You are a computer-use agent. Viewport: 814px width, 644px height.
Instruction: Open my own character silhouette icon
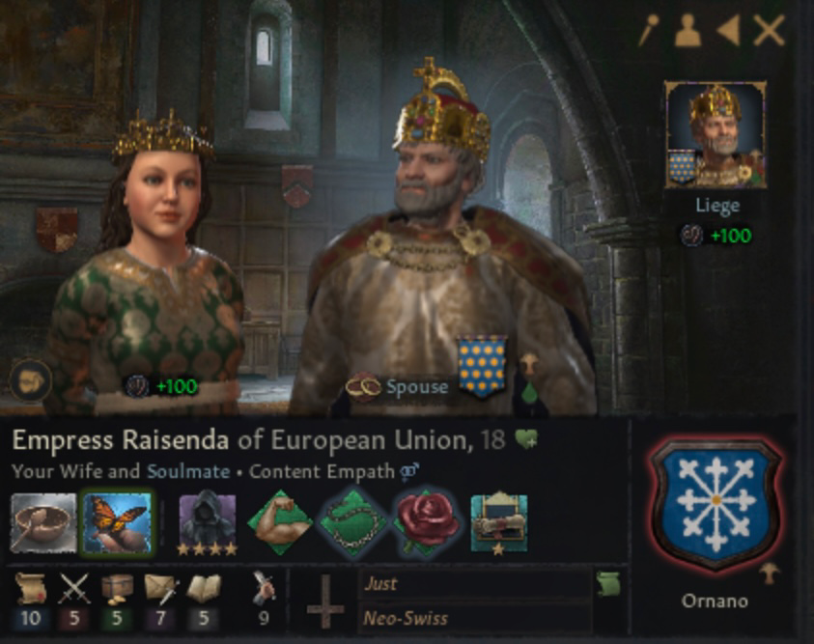[x=688, y=31]
